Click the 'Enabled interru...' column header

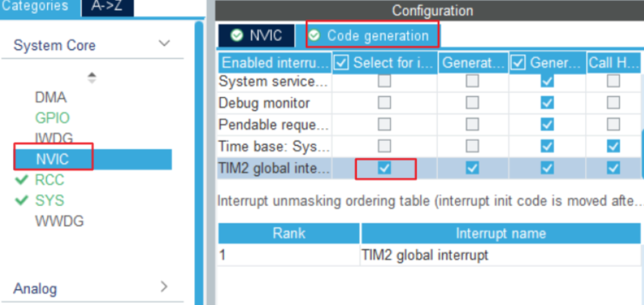[x=275, y=63]
